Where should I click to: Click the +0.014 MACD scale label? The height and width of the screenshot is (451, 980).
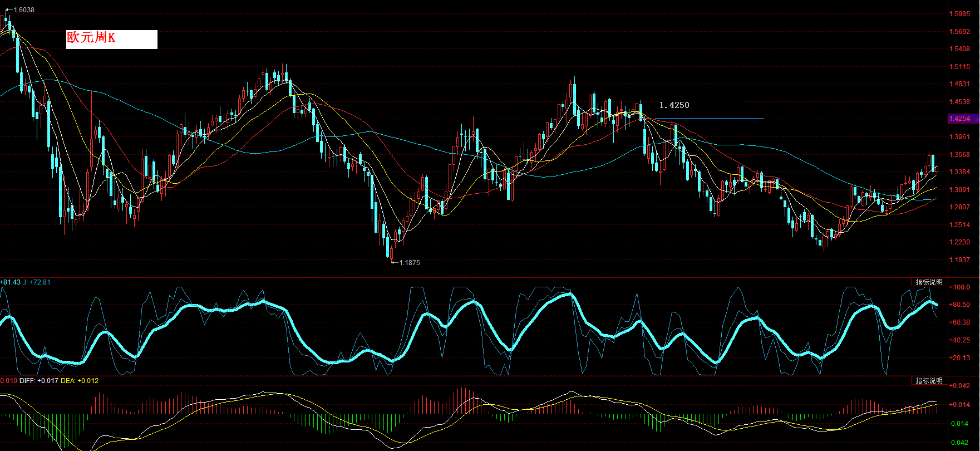click(960, 405)
